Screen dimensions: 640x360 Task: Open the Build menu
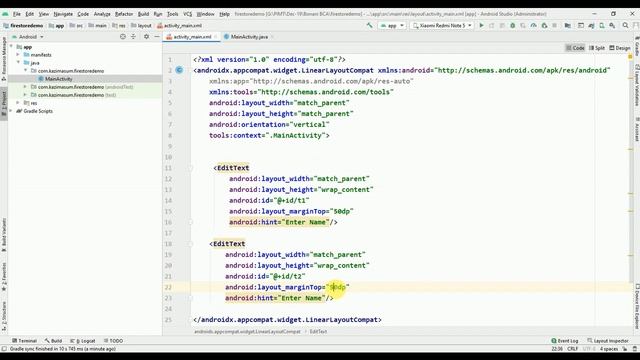(x=143, y=14)
